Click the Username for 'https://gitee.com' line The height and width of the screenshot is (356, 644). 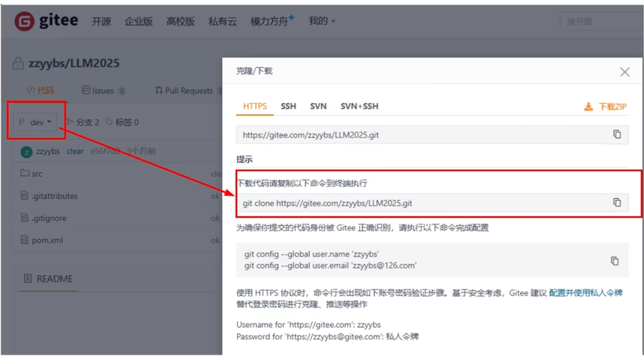pos(309,325)
